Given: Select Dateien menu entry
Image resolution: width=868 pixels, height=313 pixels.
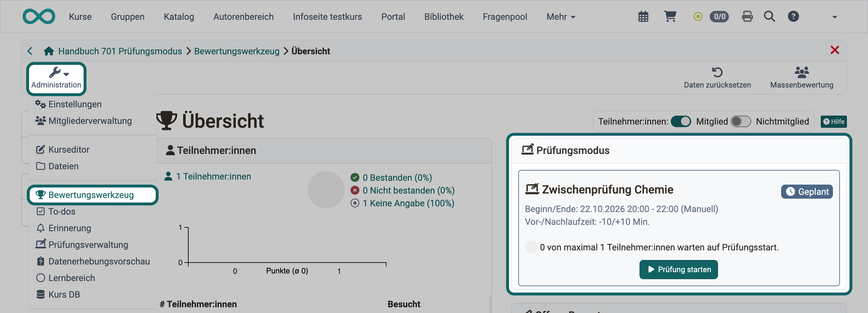Looking at the screenshot, I should 57,166.
